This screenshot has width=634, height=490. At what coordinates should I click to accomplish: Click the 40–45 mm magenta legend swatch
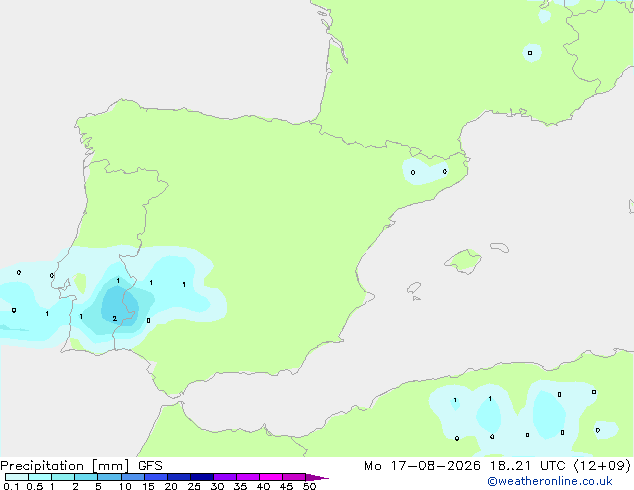pos(271,477)
